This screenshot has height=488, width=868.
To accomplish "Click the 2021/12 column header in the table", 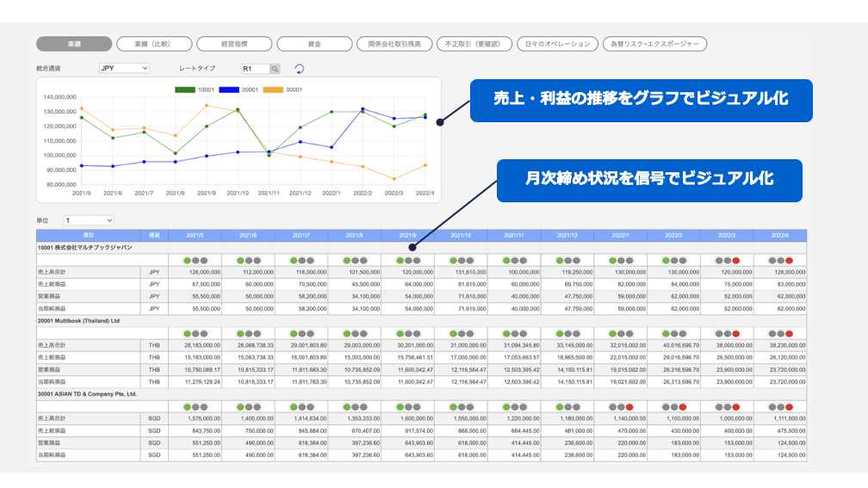I will click(x=568, y=235).
